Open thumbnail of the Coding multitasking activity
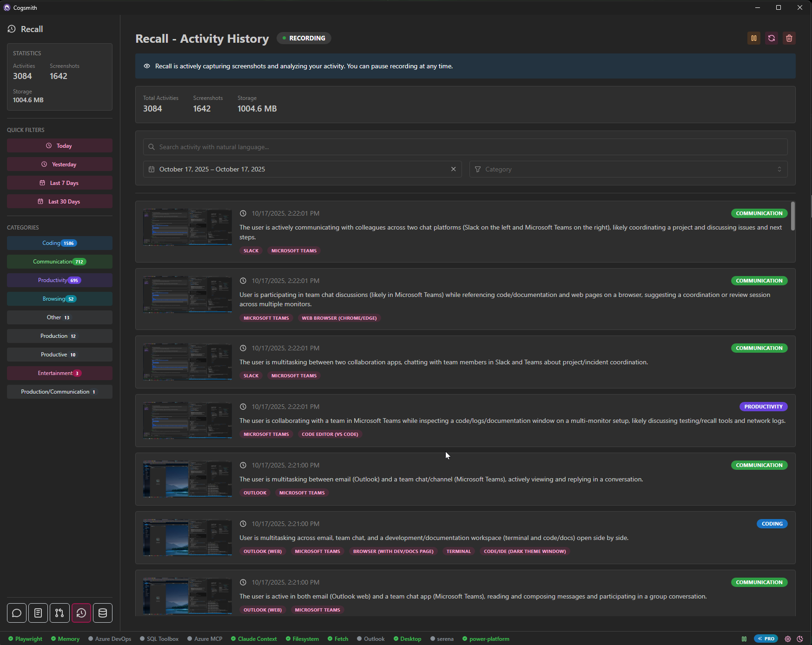Image resolution: width=812 pixels, height=645 pixels. click(x=187, y=537)
